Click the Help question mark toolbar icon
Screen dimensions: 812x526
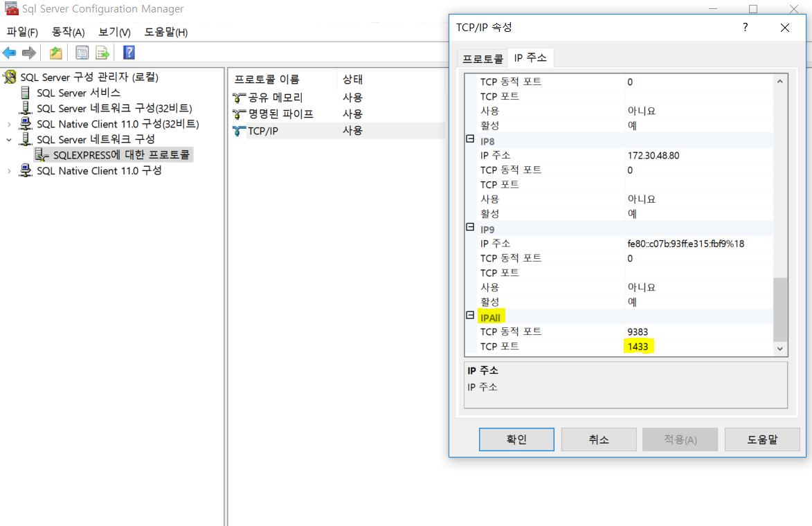click(x=128, y=52)
